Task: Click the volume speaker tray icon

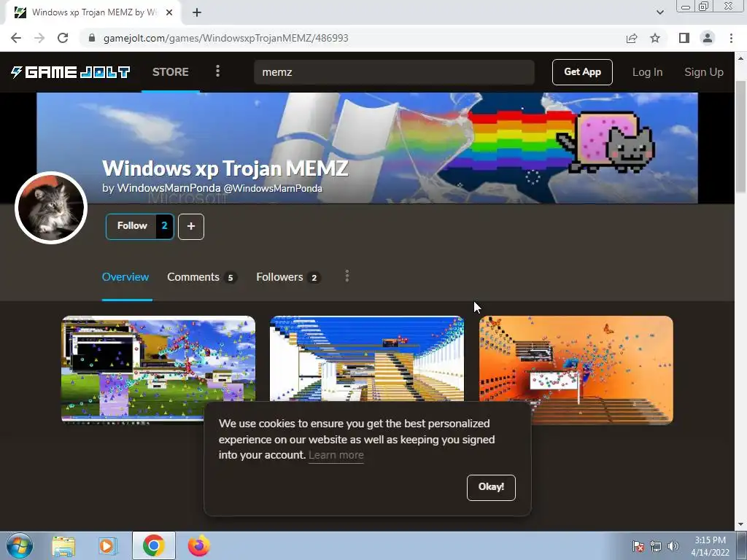Action: (673, 546)
